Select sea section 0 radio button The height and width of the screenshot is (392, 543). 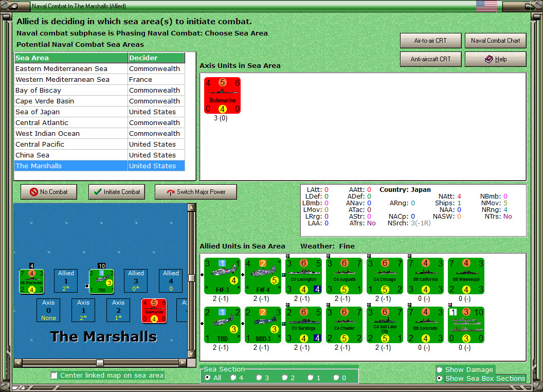pos(336,378)
